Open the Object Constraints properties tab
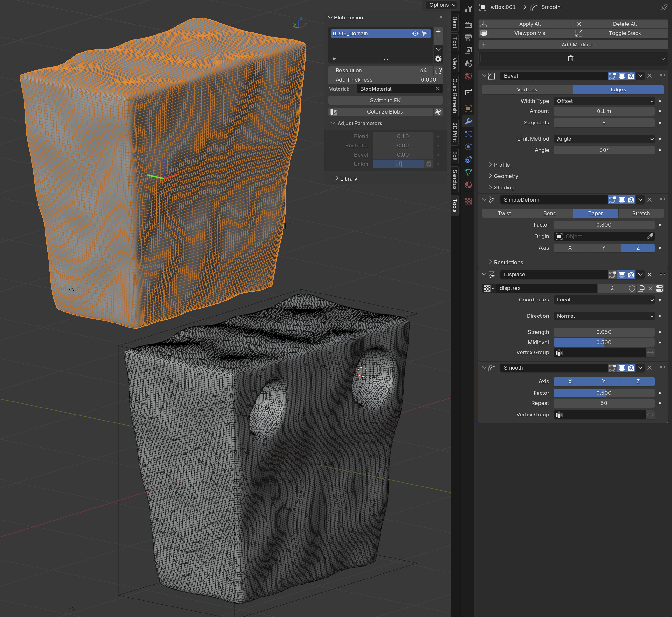This screenshot has width=672, height=617. 468,160
